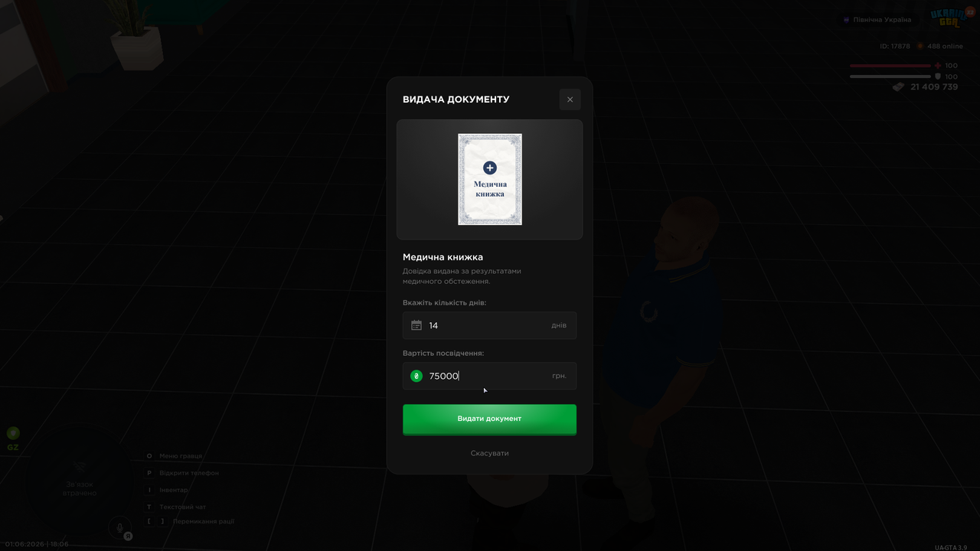980x551 pixels.
Task: Click the грн. currency suffix
Action: click(x=560, y=376)
